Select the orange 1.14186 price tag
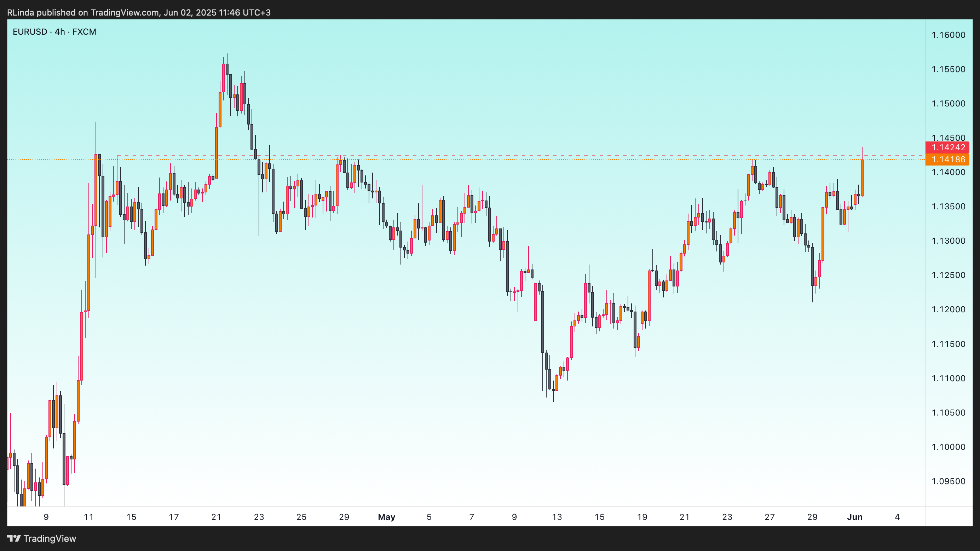The image size is (980, 551). [947, 159]
